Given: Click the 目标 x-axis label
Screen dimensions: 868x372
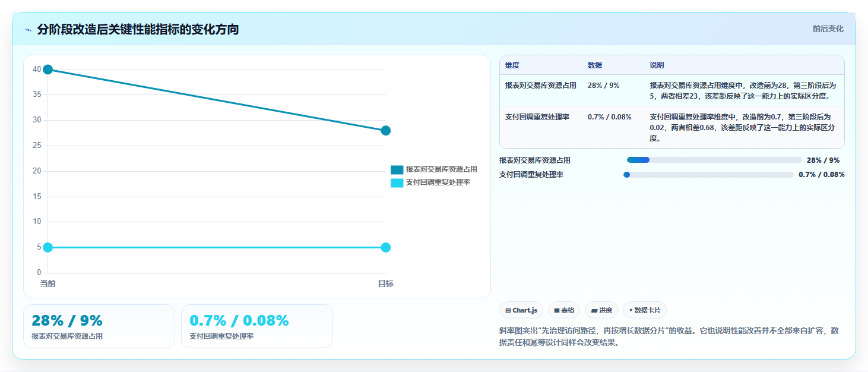Looking at the screenshot, I should coord(386,283).
